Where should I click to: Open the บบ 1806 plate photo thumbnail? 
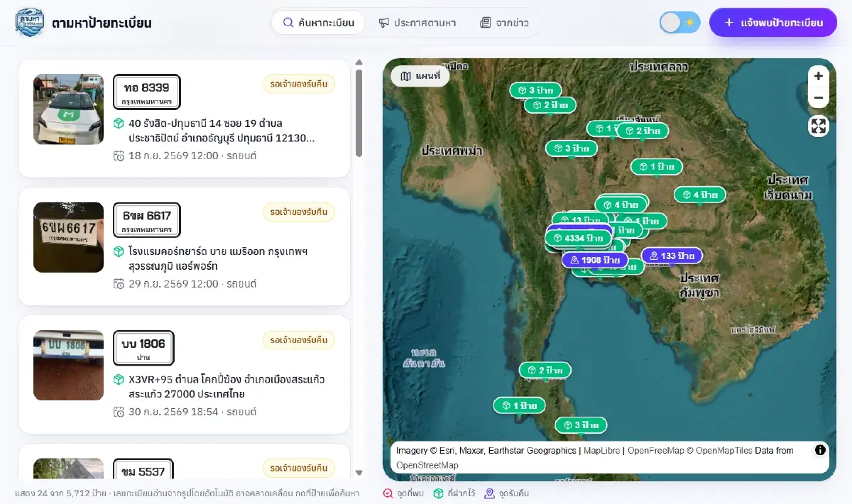pyautogui.click(x=68, y=365)
